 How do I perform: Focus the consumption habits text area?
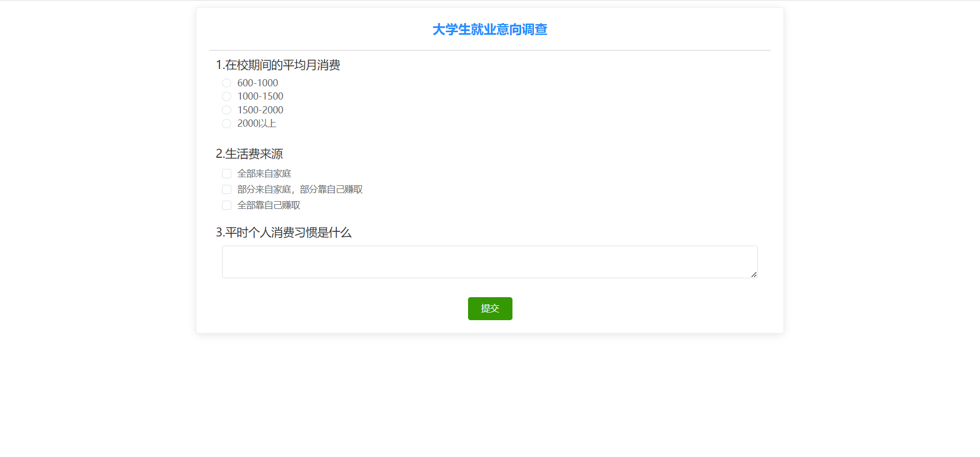click(x=489, y=262)
